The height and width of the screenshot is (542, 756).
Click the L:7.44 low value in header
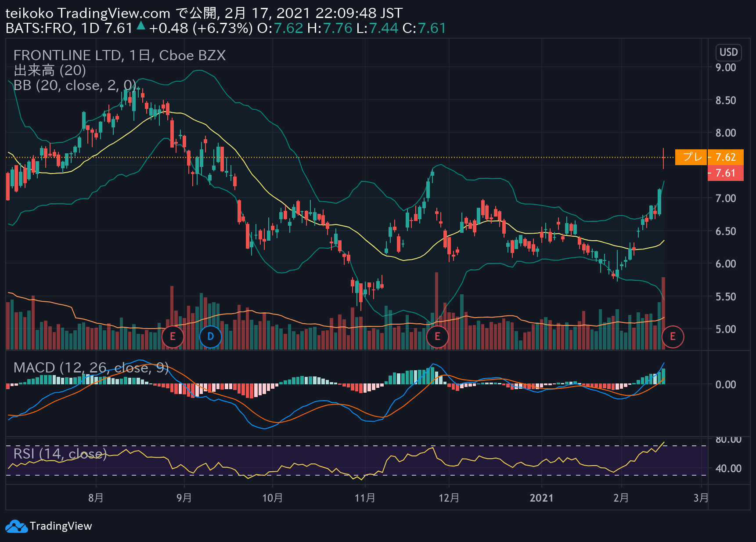coord(377,28)
